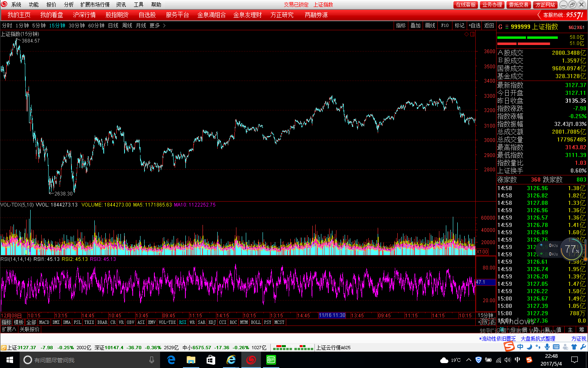Add to watchlist with +自选

point(474,25)
